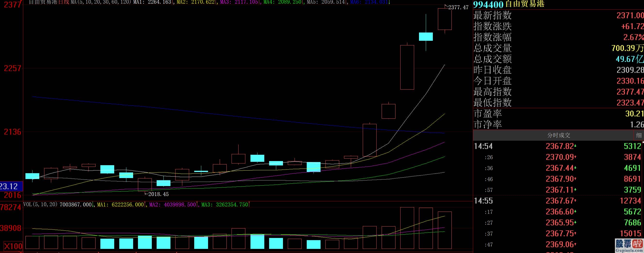
Task: Click the latest candlestick below 2377.47
Action: [x=444, y=19]
